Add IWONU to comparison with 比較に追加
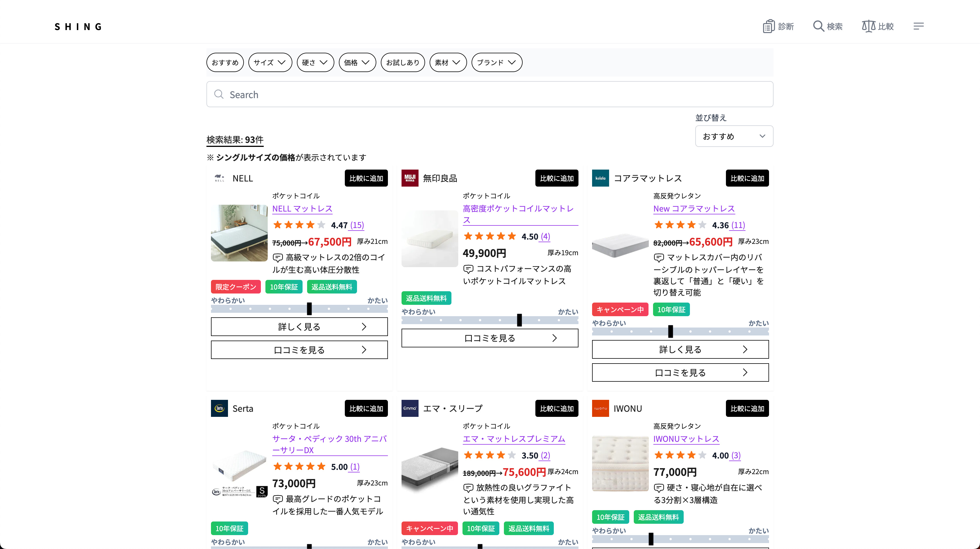The image size is (980, 549). [x=747, y=408]
